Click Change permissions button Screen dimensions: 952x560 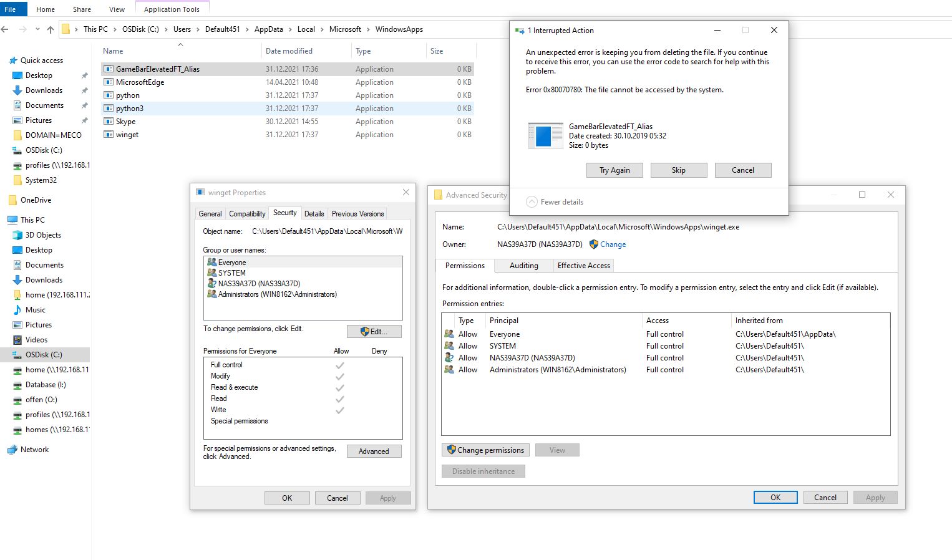click(486, 450)
